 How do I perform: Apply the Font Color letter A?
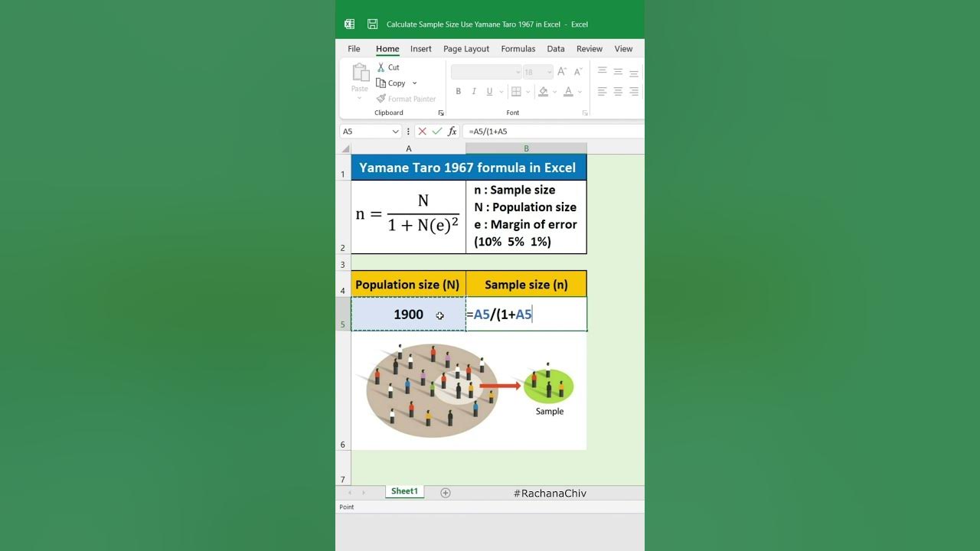tap(568, 92)
